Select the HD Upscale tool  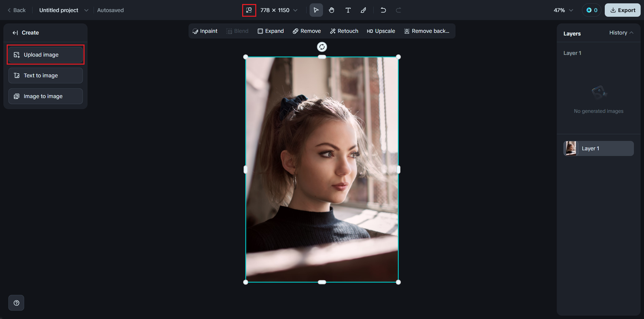pyautogui.click(x=381, y=31)
